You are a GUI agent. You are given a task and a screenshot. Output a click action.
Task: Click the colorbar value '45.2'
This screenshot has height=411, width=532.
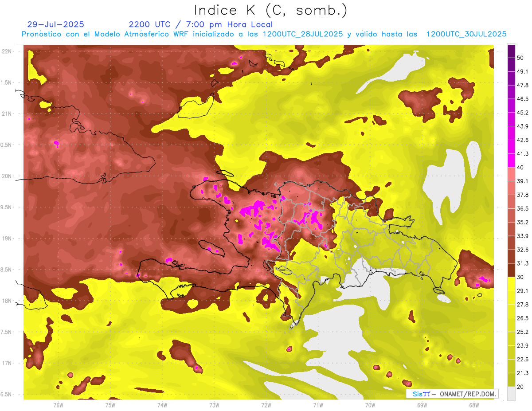[x=523, y=113]
